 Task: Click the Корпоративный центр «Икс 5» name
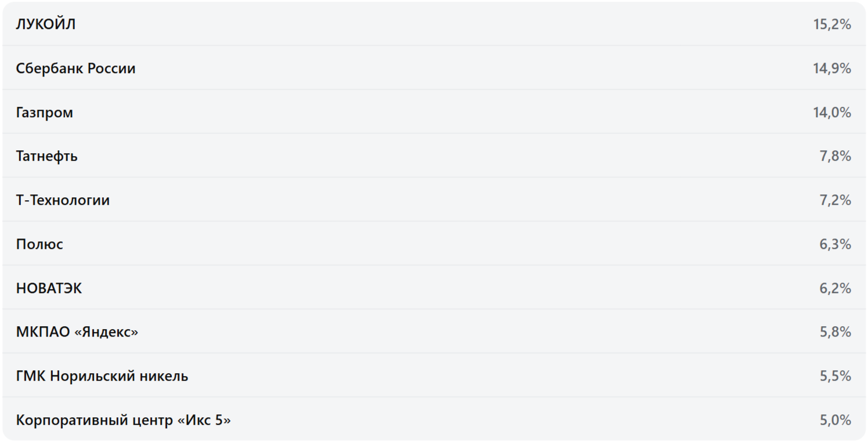coord(123,420)
